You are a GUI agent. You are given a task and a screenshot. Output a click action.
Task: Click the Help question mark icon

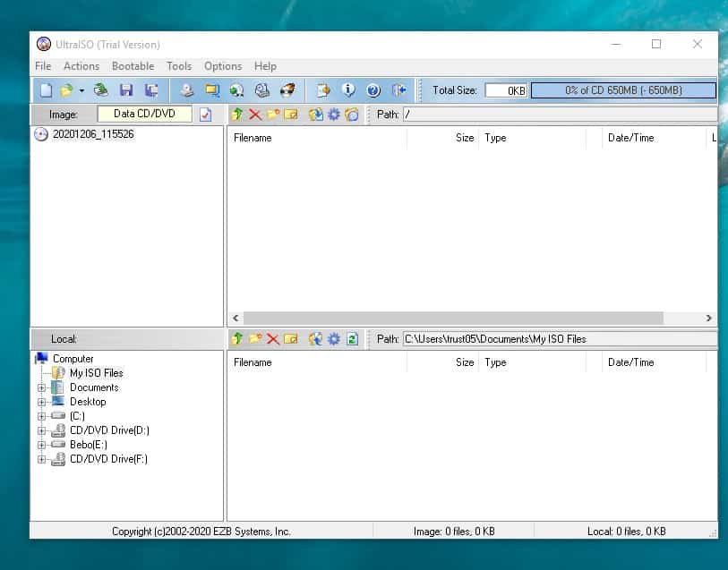click(x=374, y=90)
